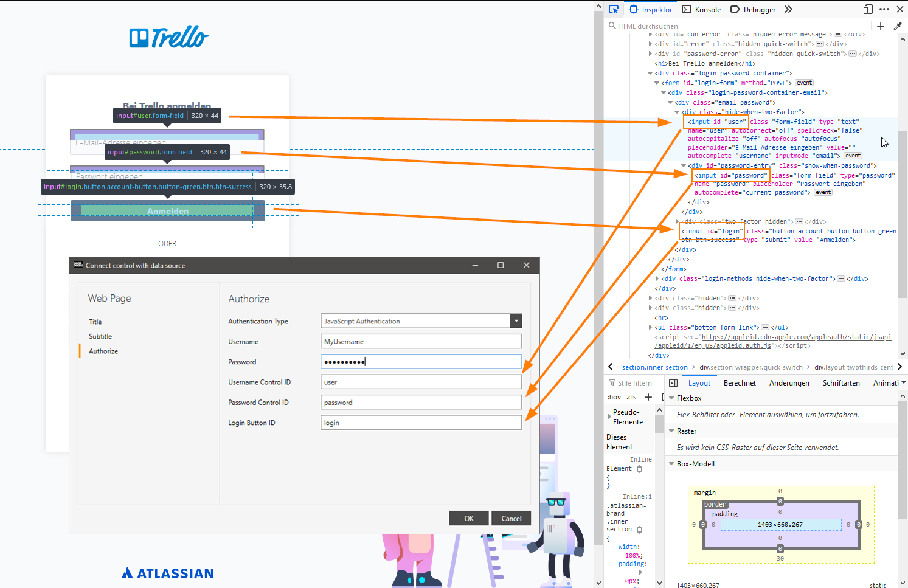
Task: Click the dialog icon in Connect control title bar
Action: pyautogui.click(x=78, y=265)
